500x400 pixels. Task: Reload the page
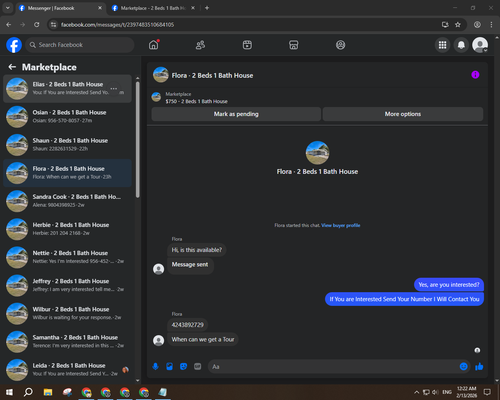[x=37, y=25]
